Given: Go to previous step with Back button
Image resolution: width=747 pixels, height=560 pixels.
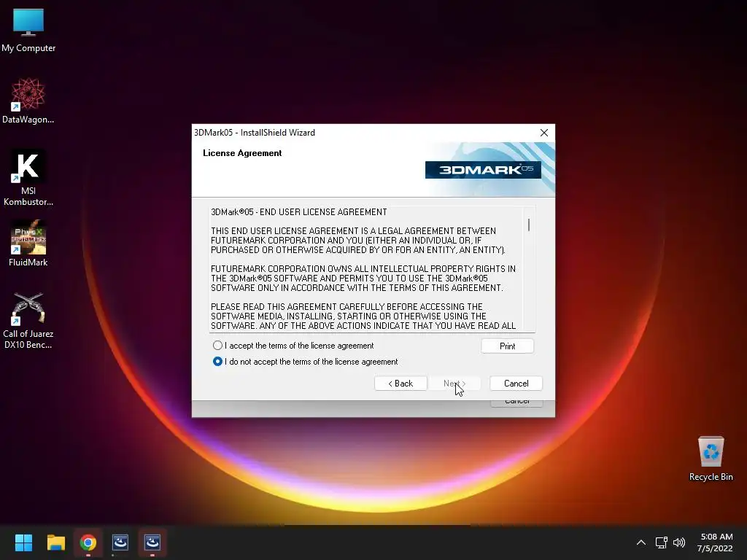Looking at the screenshot, I should click(x=400, y=384).
